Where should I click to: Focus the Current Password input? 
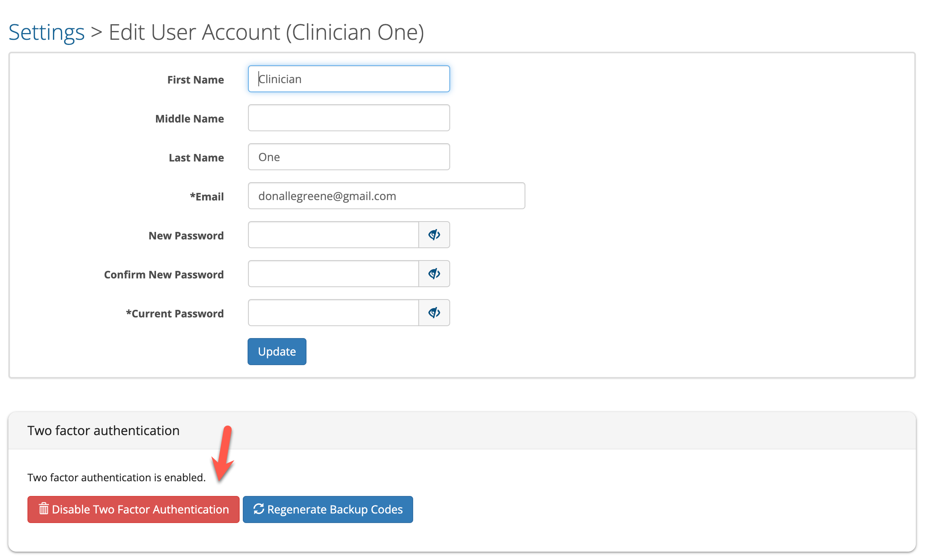coord(333,313)
